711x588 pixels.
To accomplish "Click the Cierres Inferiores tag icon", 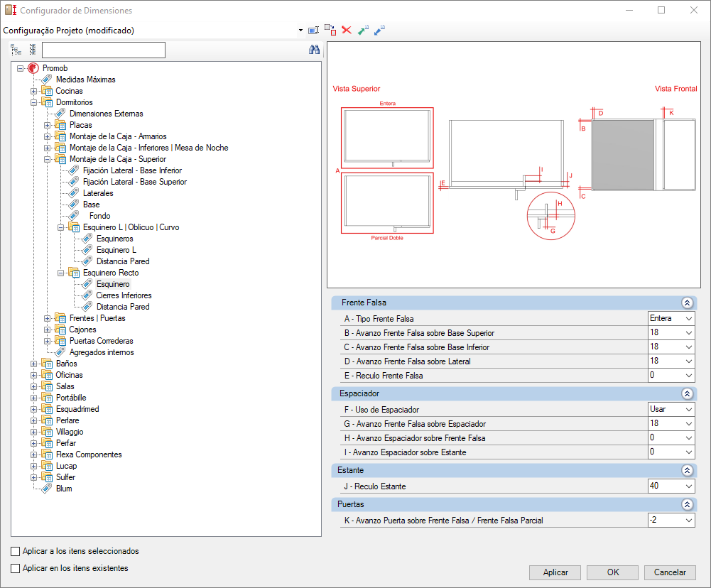I will tap(87, 295).
